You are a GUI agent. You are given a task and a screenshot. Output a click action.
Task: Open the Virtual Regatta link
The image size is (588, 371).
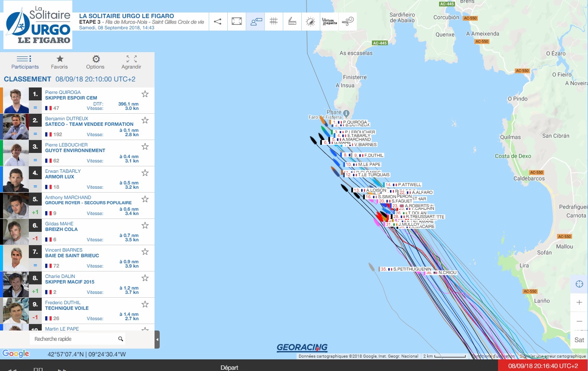329,22
